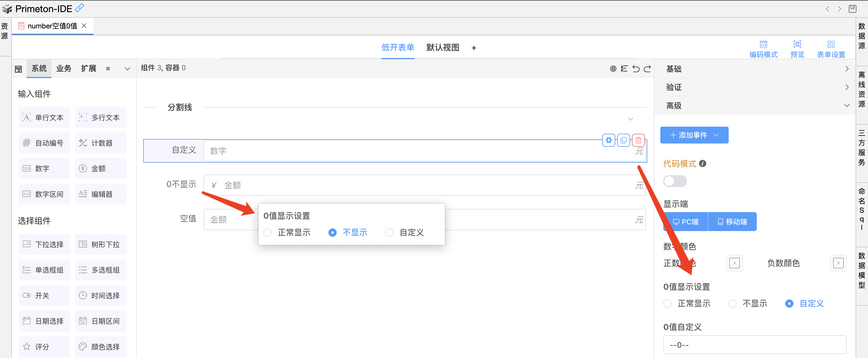The width and height of the screenshot is (868, 358).
Task: Click the undo arrow icon
Action: click(x=636, y=69)
